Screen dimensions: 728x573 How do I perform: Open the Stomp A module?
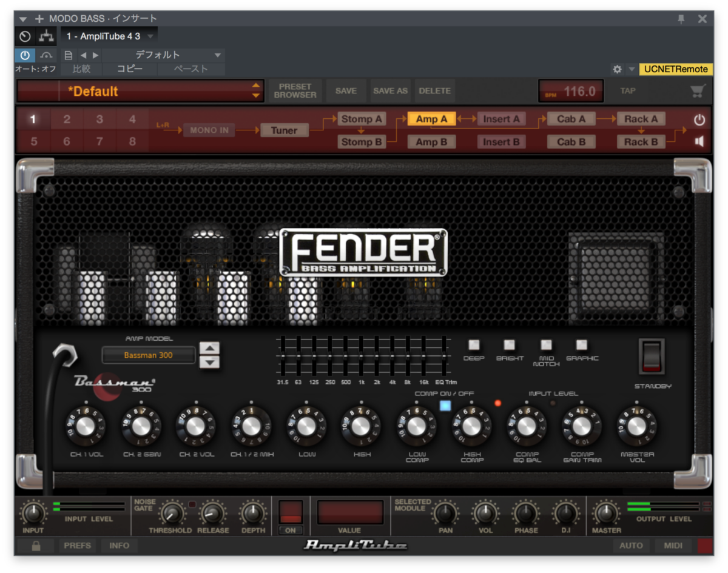click(362, 119)
